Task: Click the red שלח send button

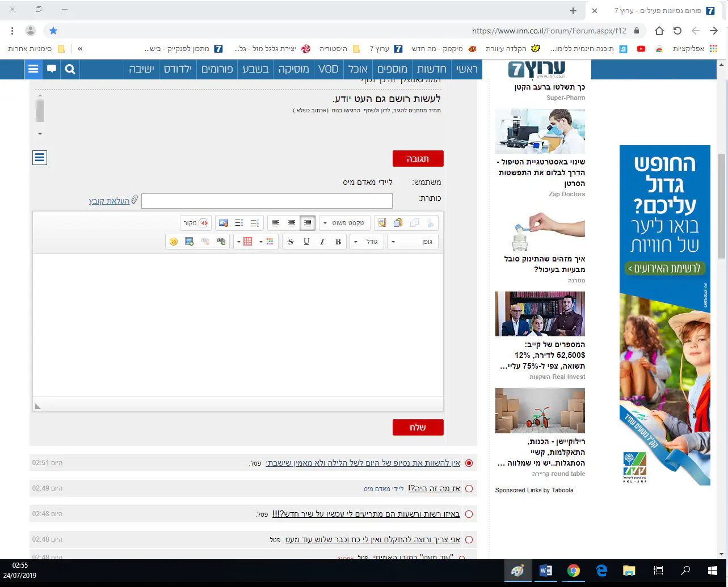Action: tap(418, 427)
